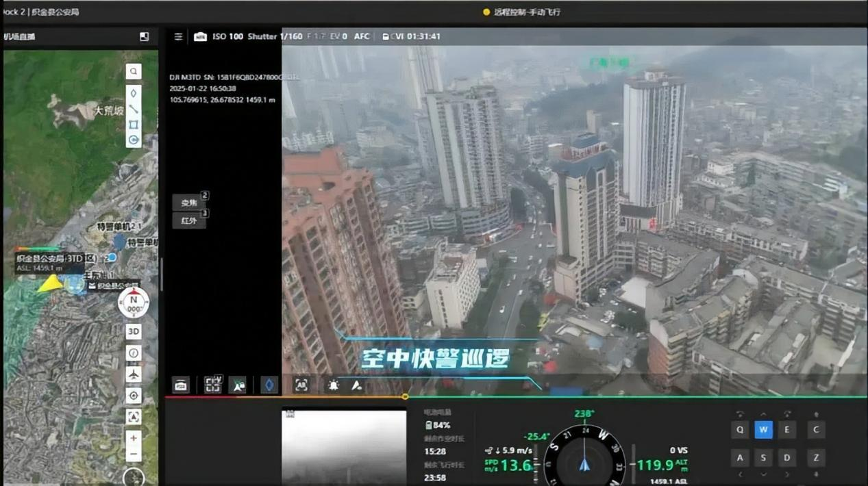Switch to zoom camera button 变焦
868x486 pixels.
click(189, 203)
